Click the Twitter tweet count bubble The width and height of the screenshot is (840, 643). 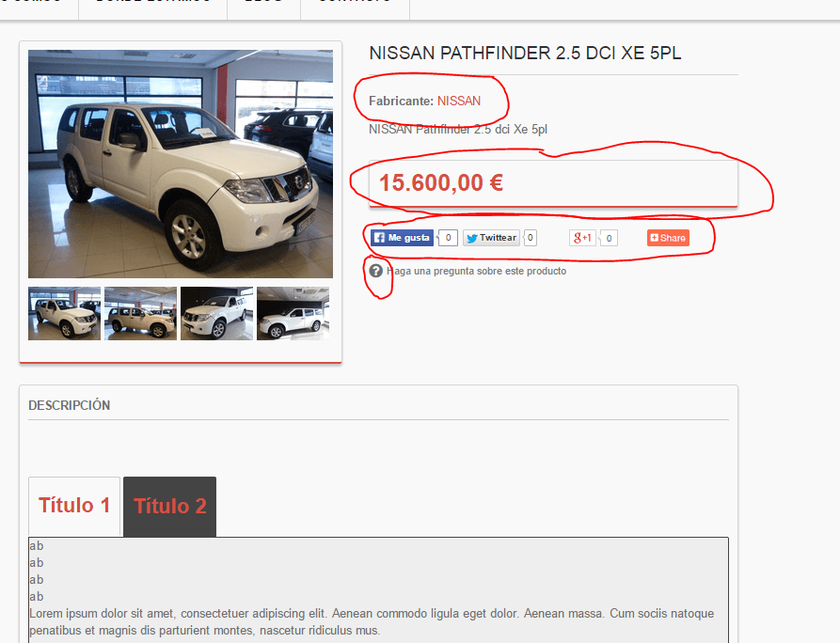click(x=530, y=238)
